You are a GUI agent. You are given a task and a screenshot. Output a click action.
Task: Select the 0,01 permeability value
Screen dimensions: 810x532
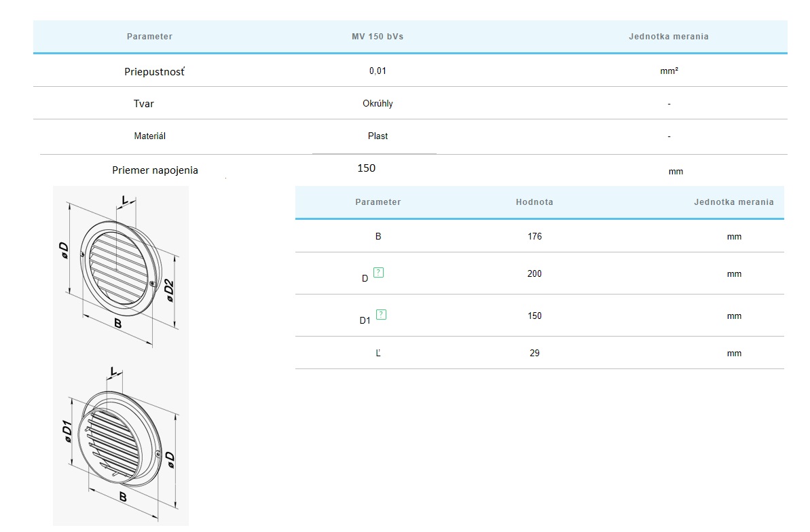tap(378, 71)
